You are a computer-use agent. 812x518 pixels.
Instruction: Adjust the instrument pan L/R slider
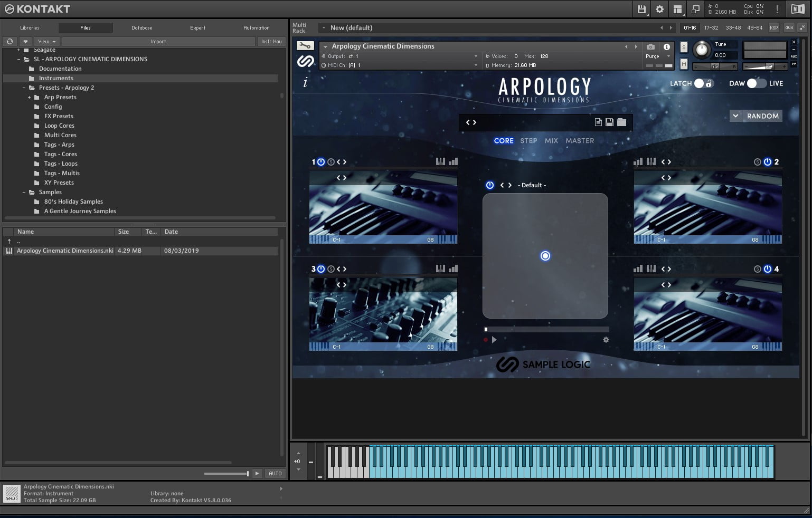pos(715,66)
